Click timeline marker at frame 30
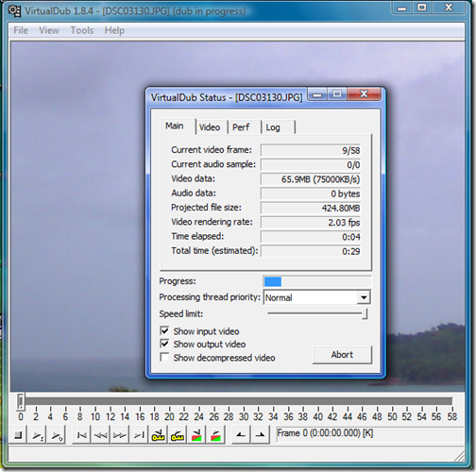476x472 pixels. pyautogui.click(x=244, y=417)
